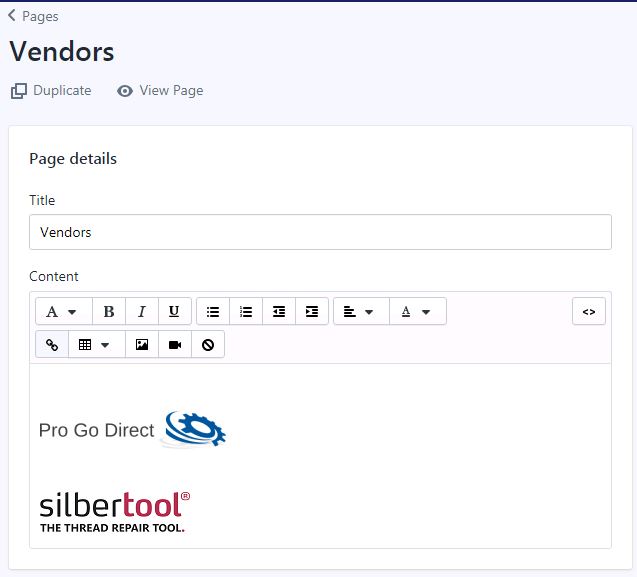Open the insert table dropdown
Screen dimensions: 637x577
click(x=97, y=345)
